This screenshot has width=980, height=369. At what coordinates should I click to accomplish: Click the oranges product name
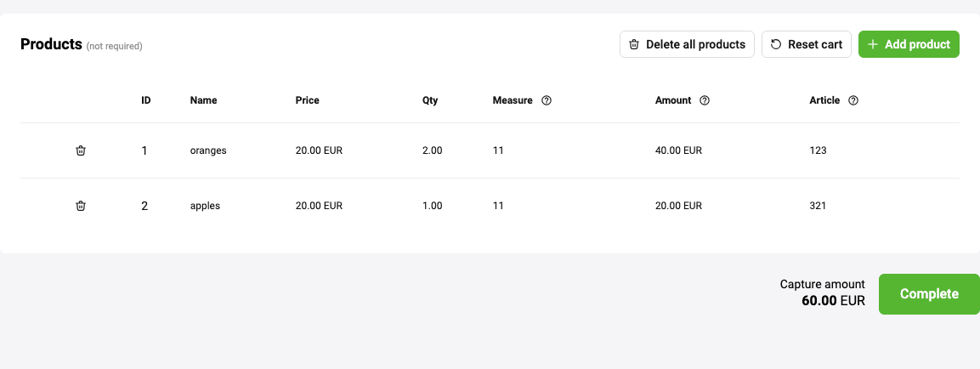coord(208,150)
